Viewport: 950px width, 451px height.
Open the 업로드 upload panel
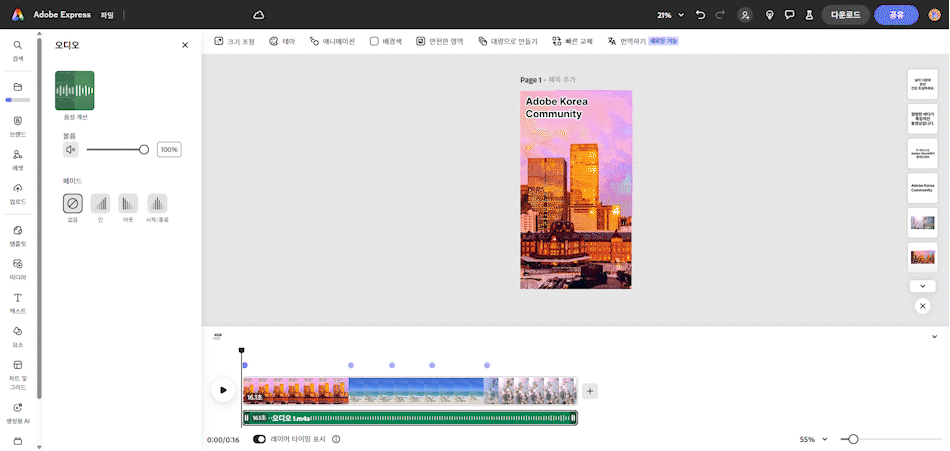click(18, 193)
